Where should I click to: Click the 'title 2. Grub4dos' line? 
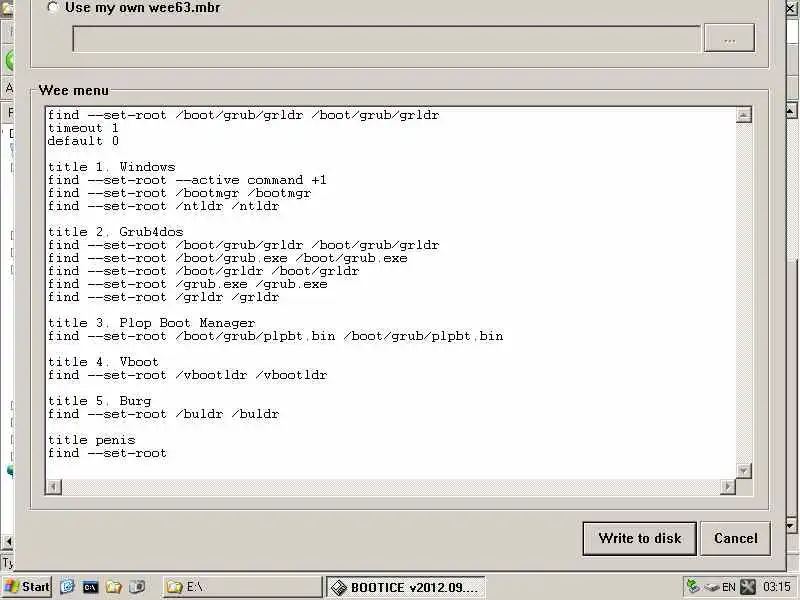(115, 232)
